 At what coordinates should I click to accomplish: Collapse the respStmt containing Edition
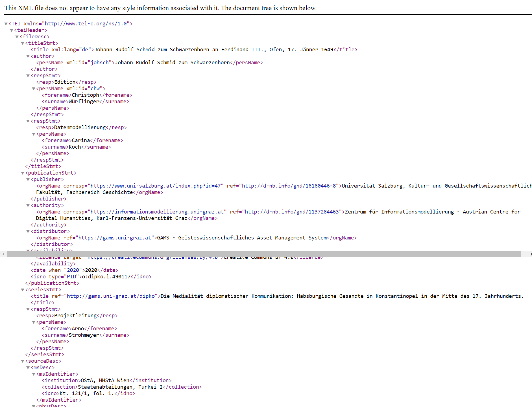pyautogui.click(x=28, y=76)
